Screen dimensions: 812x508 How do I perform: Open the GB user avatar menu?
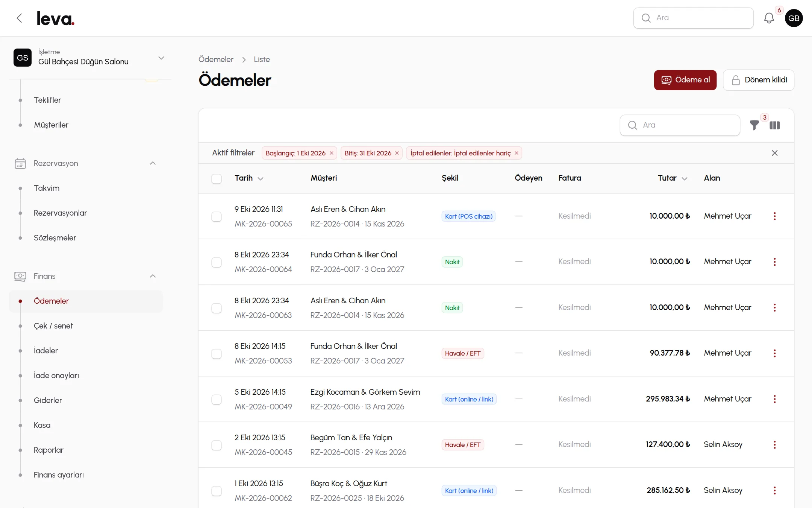794,18
